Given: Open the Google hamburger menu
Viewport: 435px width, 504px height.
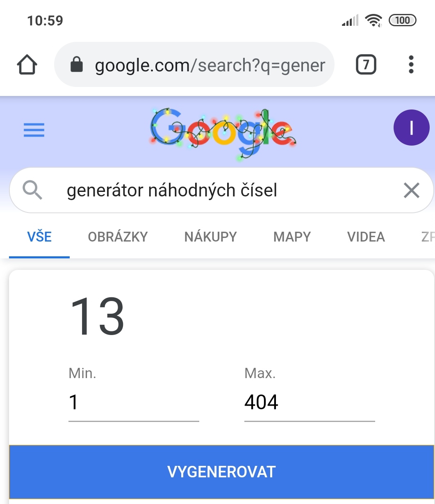Looking at the screenshot, I should [34, 130].
